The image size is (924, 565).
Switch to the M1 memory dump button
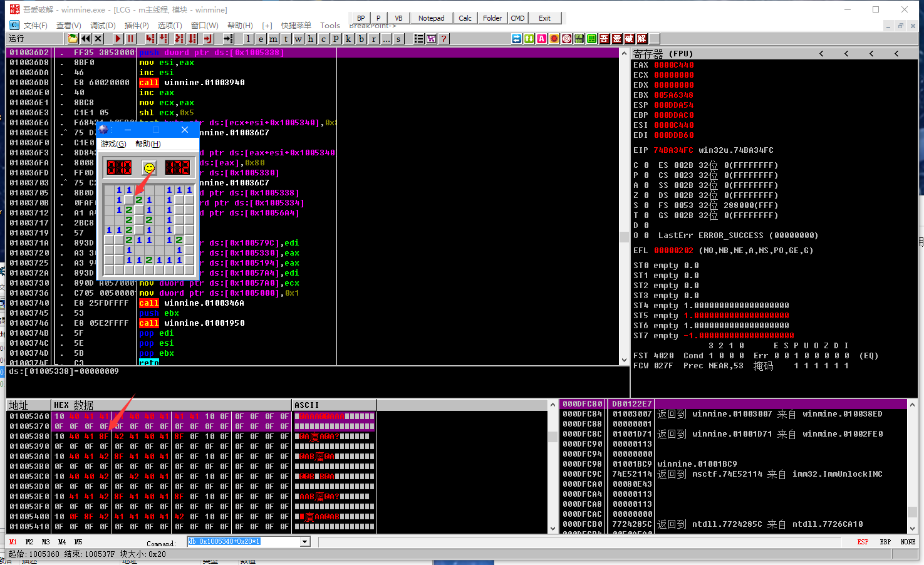point(13,542)
